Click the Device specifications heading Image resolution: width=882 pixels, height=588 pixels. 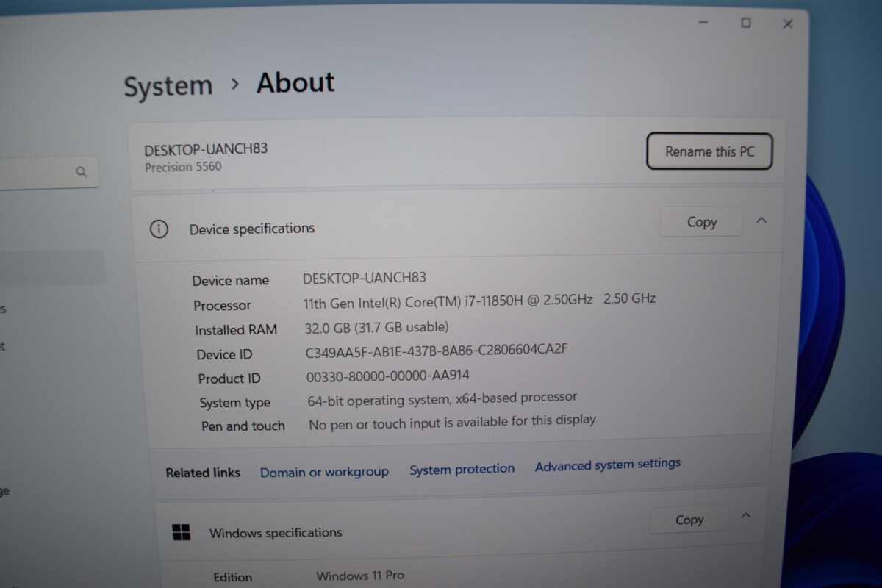[252, 229]
